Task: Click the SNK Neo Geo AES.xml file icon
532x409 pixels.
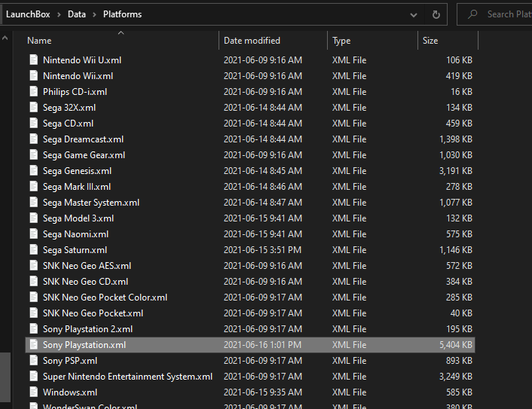Action: 34,266
